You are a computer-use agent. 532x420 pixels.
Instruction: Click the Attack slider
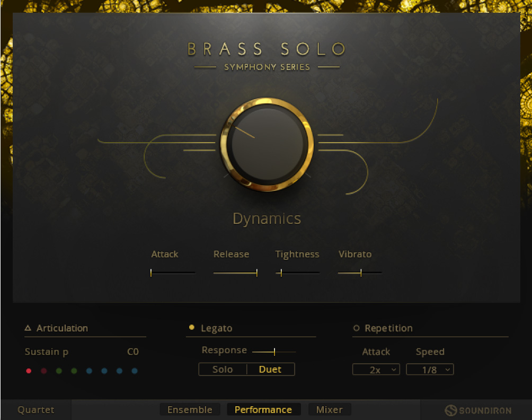click(173, 273)
